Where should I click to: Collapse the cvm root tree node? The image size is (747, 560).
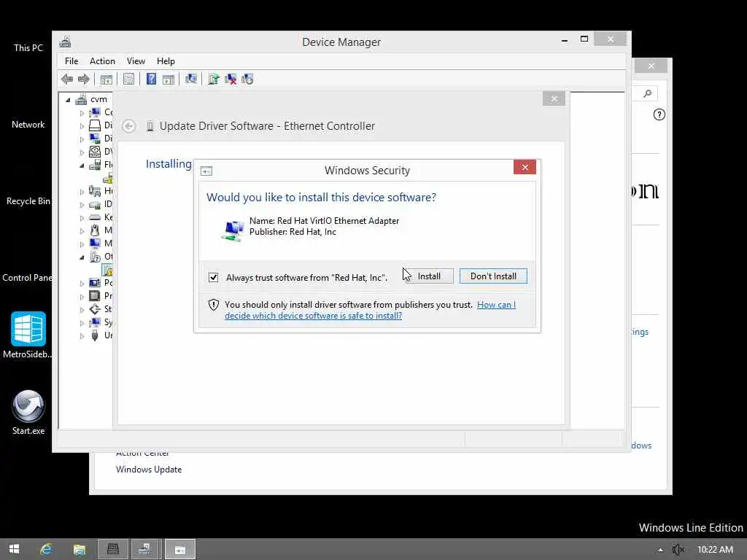coord(68,99)
